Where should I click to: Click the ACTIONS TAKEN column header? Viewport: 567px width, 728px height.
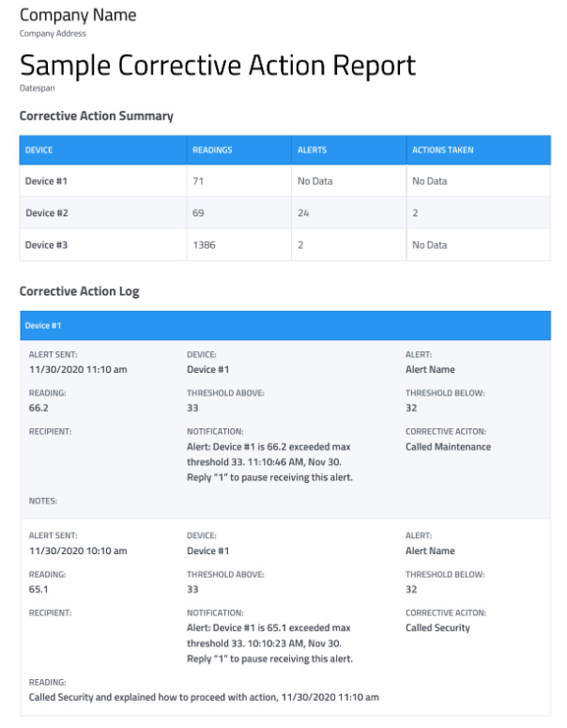click(x=442, y=150)
